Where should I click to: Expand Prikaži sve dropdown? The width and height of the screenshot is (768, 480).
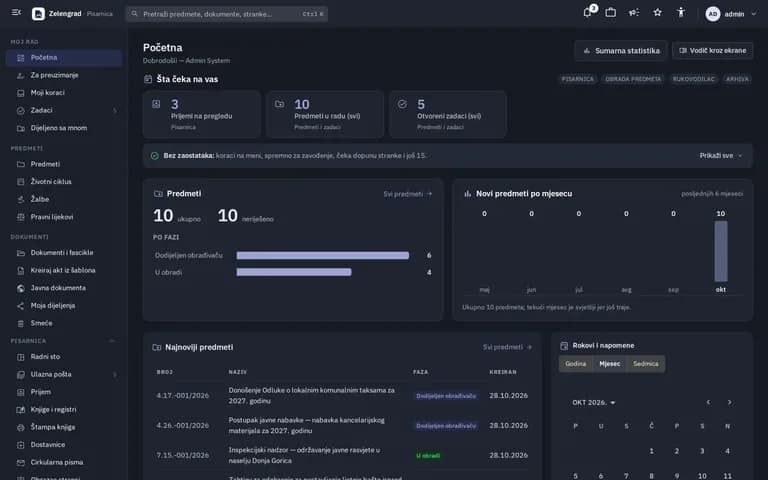click(x=720, y=156)
